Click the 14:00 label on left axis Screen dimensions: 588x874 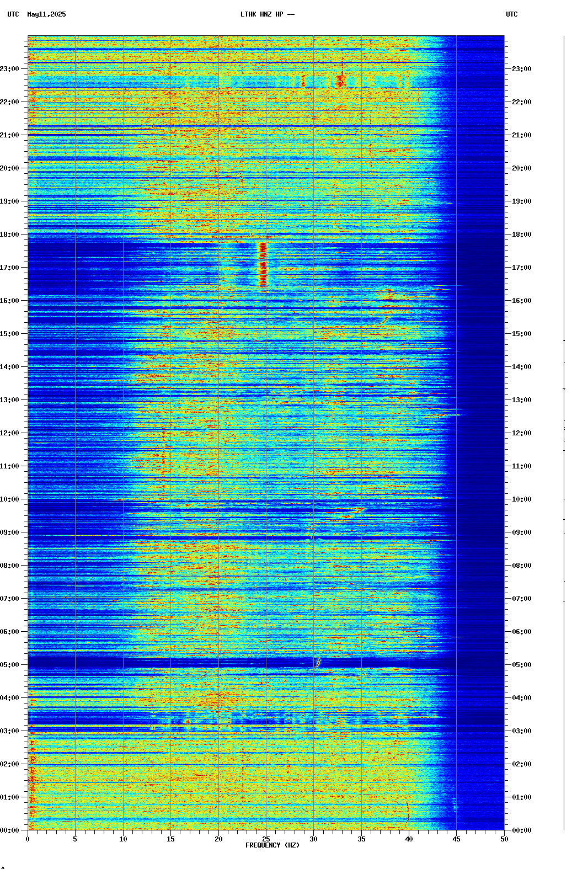(x=9, y=367)
